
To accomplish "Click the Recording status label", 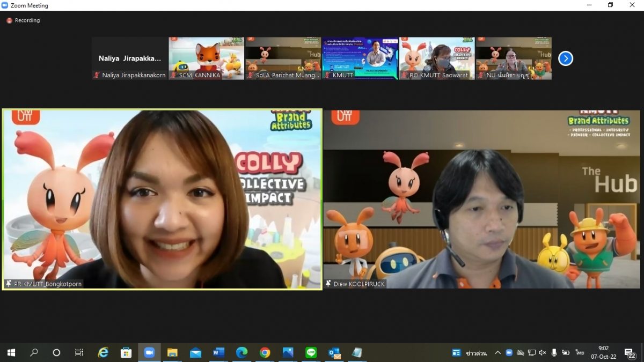I will pos(27,20).
